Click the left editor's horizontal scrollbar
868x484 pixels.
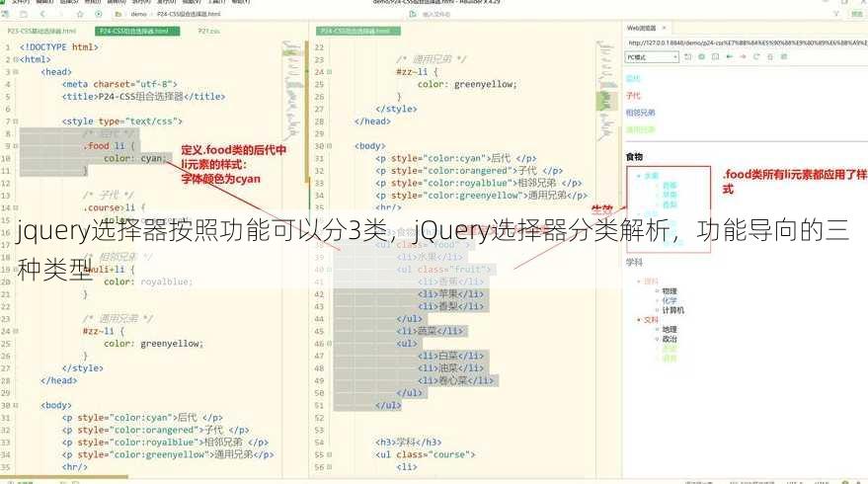pos(63,476)
